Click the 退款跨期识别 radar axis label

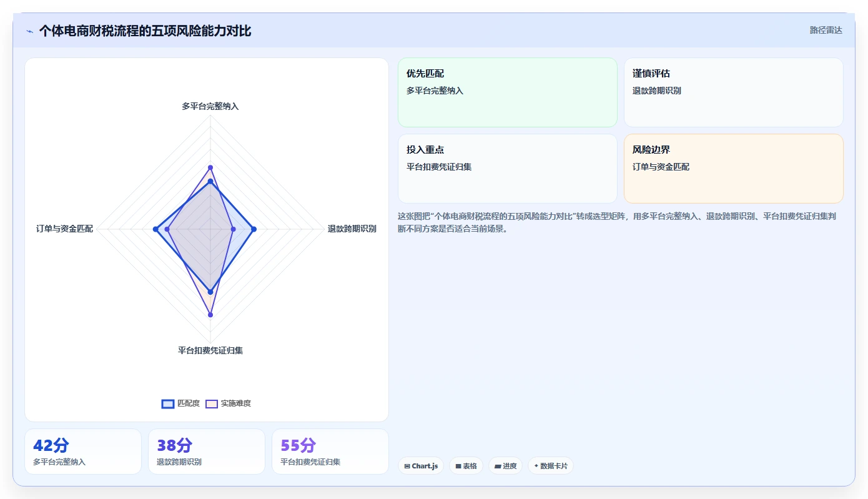point(352,229)
